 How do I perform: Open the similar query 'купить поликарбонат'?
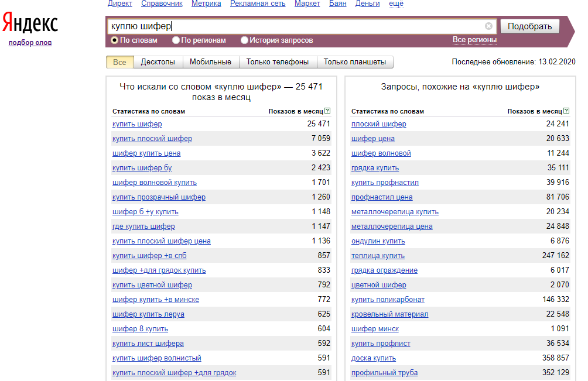[x=388, y=299]
